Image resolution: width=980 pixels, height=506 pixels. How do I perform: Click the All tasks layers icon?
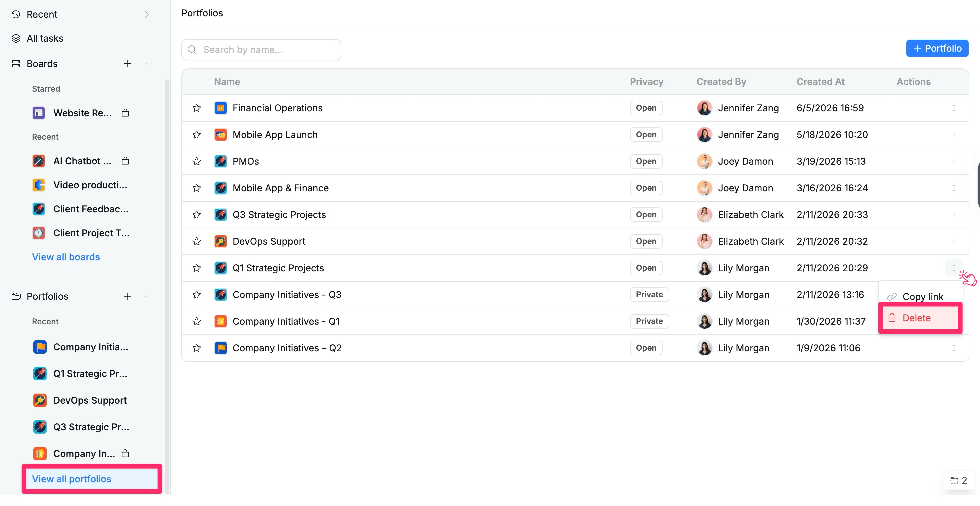[x=16, y=38]
